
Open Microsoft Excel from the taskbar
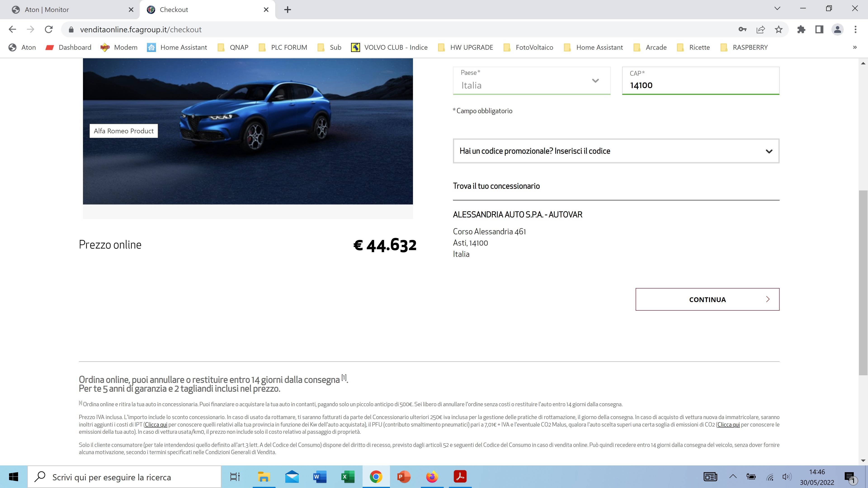[x=348, y=477]
